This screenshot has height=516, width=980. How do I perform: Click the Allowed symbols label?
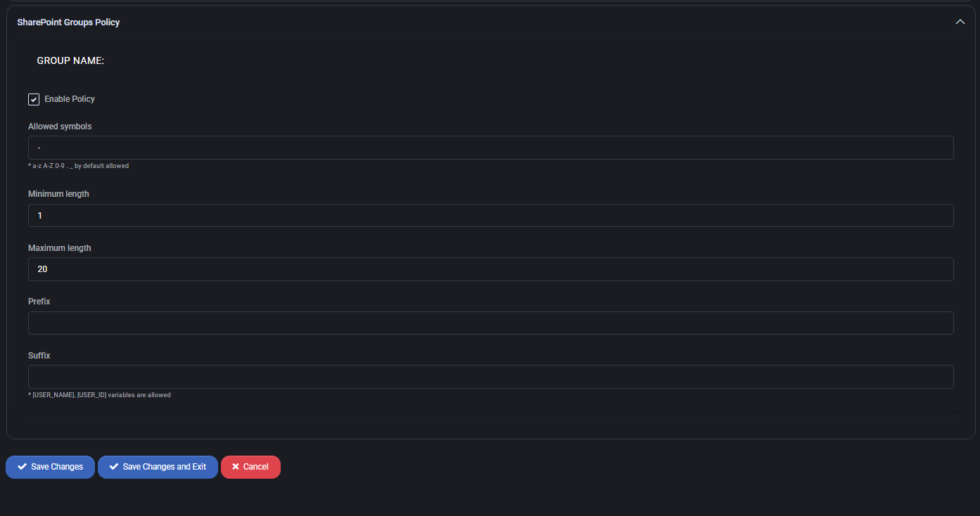pos(60,127)
